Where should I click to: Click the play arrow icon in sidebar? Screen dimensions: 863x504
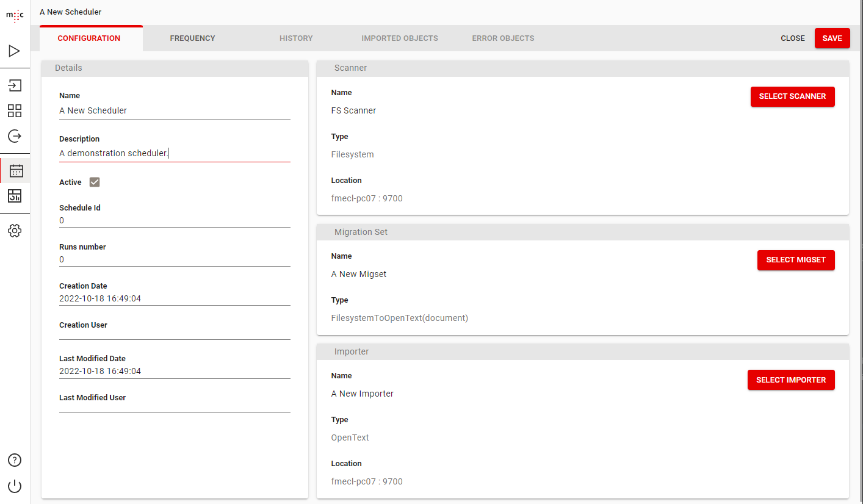15,51
